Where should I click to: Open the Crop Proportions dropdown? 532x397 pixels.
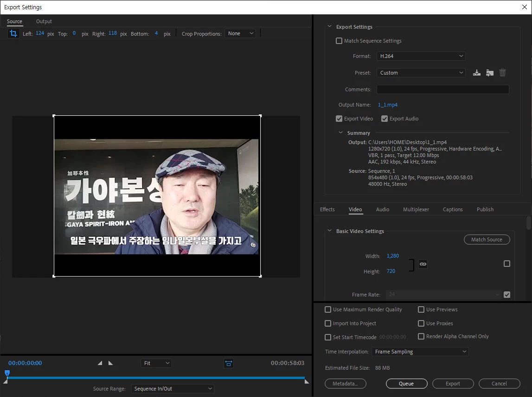(240, 33)
